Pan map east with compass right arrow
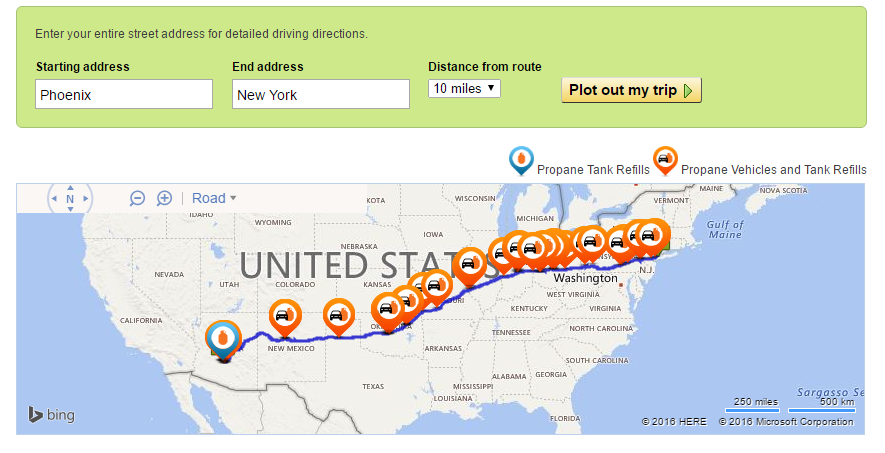The width and height of the screenshot is (885, 453). 86,199
